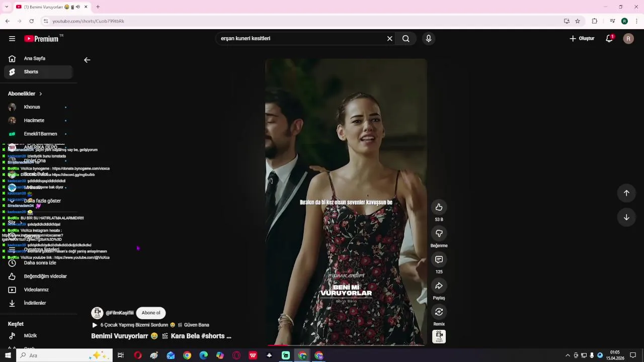Click the short title 'Benimi Vuruyorlarr'
Viewport: 644px width, 362px height.
(161, 336)
